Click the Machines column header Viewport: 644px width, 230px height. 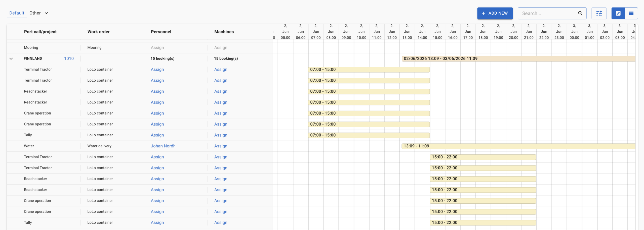[x=224, y=32]
